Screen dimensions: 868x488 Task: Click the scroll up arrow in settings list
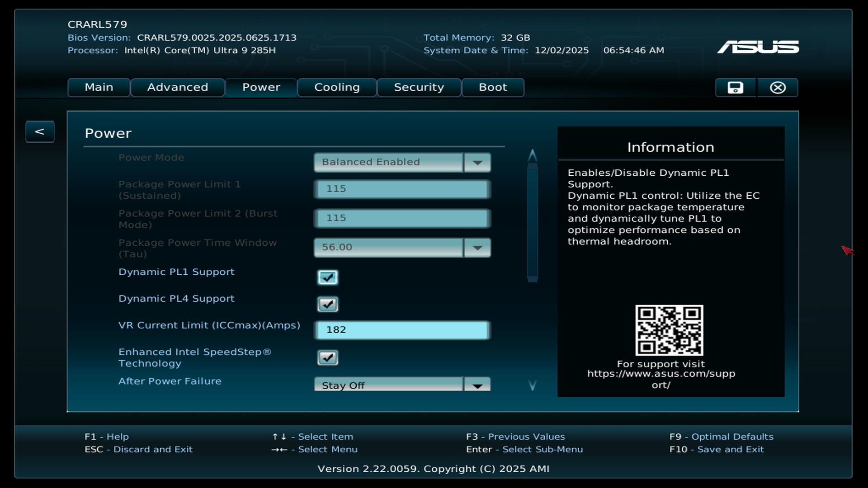coord(532,156)
